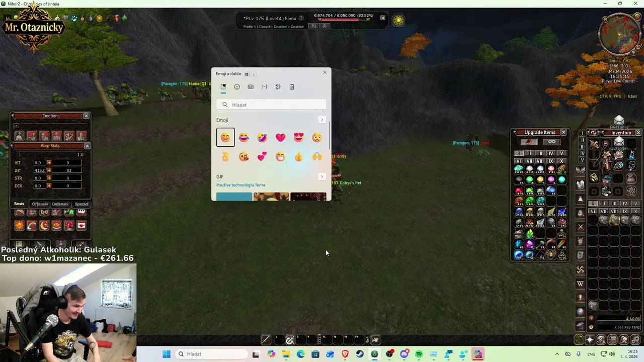The width and height of the screenshot is (644, 362).
Task: Insert the heart-eyes emoji
Action: [298, 137]
